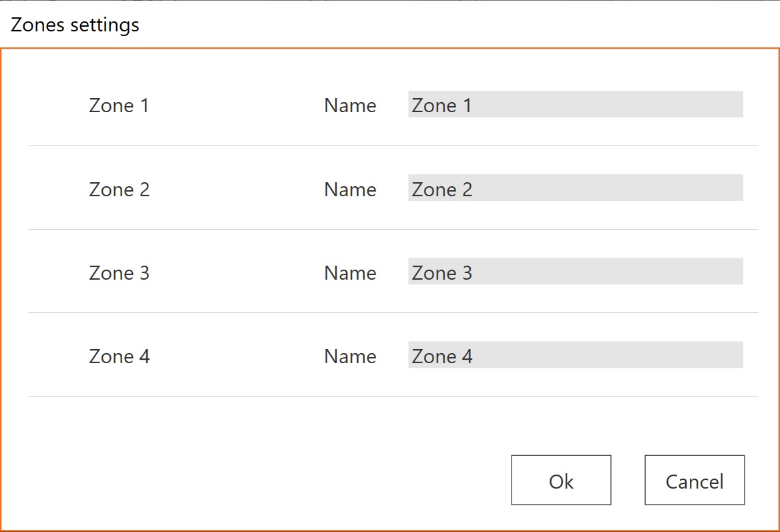This screenshot has height=532, width=780.
Task: Click the Name label in Zone 4 row
Action: pyautogui.click(x=350, y=356)
